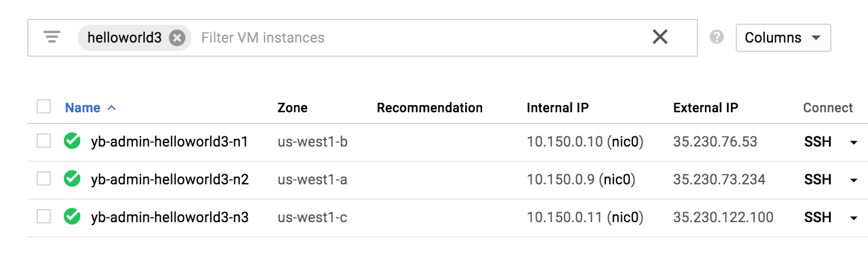
Task: Select all VM instances checkbox
Action: [x=44, y=107]
